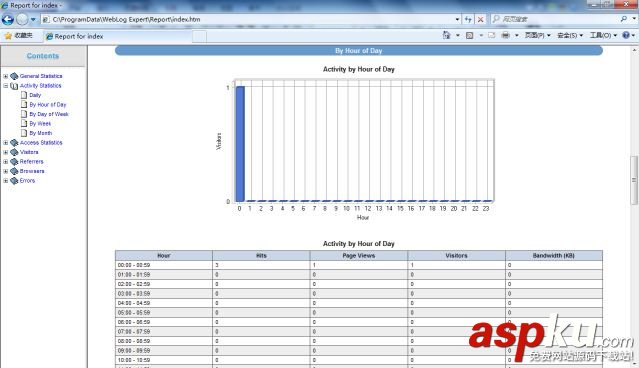Open the address bar history dropdown
Viewport: 639px width, 368px height.
(x=457, y=19)
